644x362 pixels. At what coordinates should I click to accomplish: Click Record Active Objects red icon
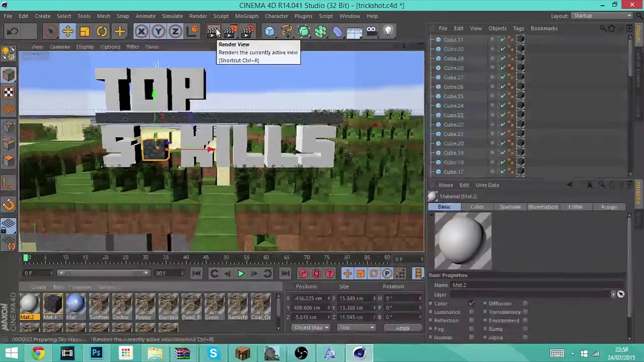303,273
